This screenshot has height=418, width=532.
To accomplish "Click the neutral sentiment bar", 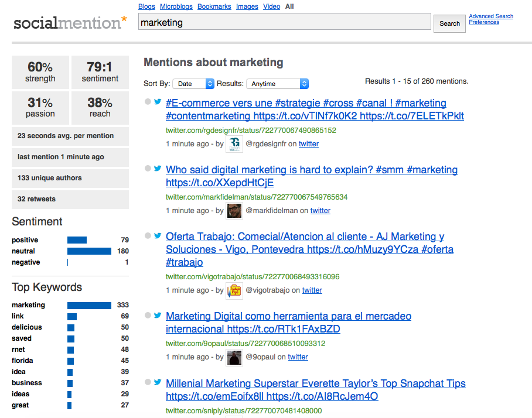I will click(89, 251).
